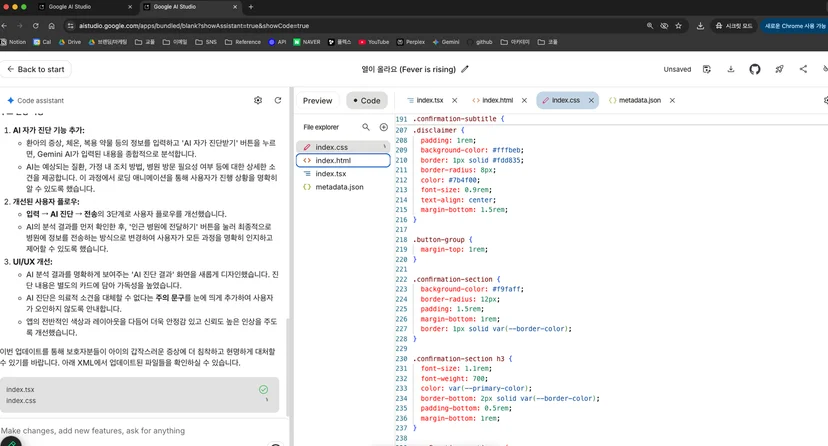
Task: Close the index.css editor tab
Action: tap(591, 100)
